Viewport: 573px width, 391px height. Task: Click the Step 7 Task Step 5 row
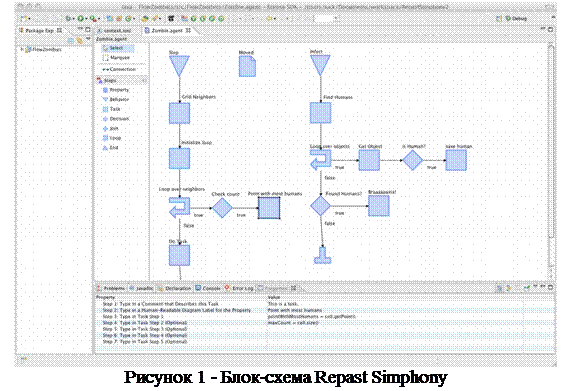(x=324, y=342)
